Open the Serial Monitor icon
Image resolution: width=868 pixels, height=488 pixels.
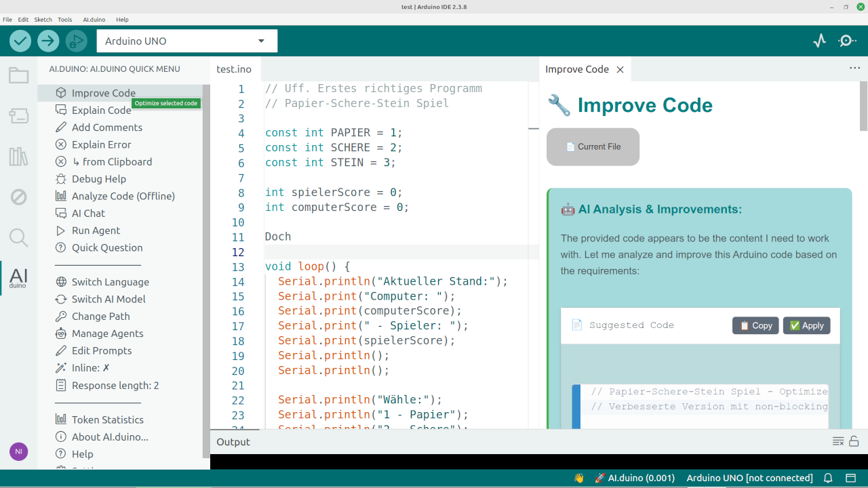[x=847, y=41]
